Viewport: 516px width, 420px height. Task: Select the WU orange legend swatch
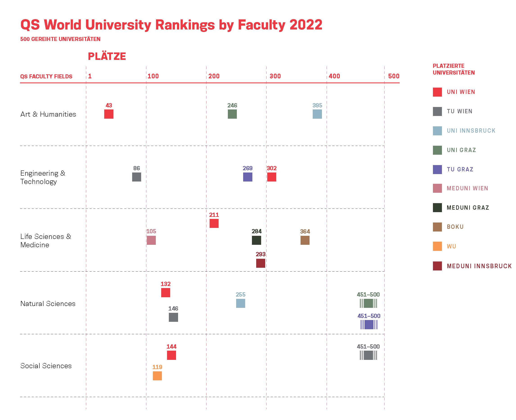click(437, 246)
